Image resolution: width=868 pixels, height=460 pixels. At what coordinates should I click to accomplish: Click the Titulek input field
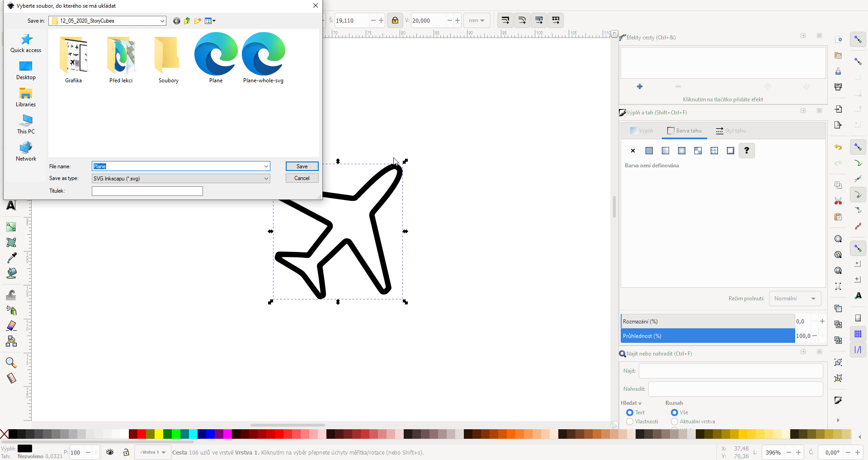pos(147,191)
